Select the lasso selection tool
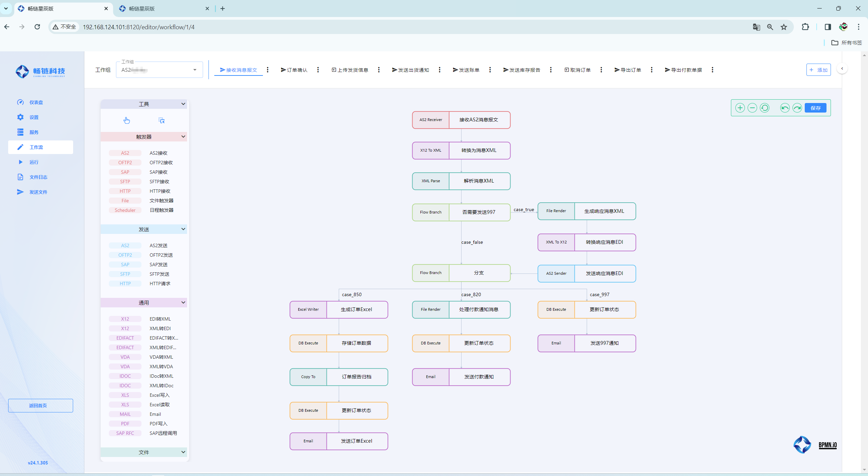The image size is (868, 476). [x=162, y=120]
